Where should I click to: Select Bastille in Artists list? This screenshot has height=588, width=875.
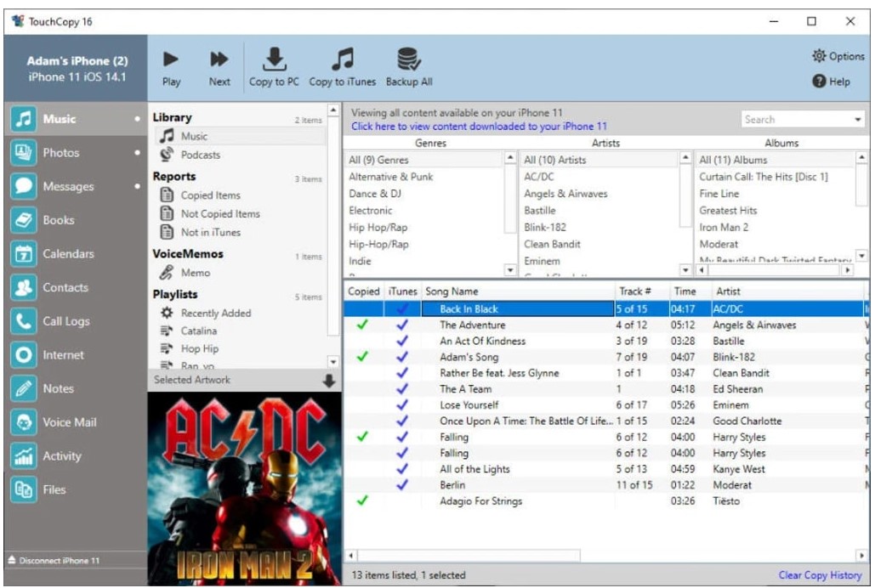(x=599, y=211)
